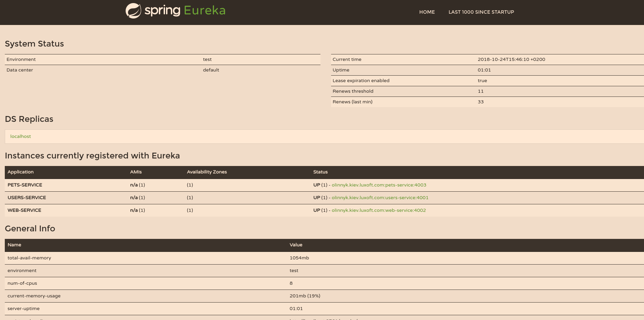Click the Renews threshold row label
This screenshot has width=644, height=320.
[x=353, y=91]
